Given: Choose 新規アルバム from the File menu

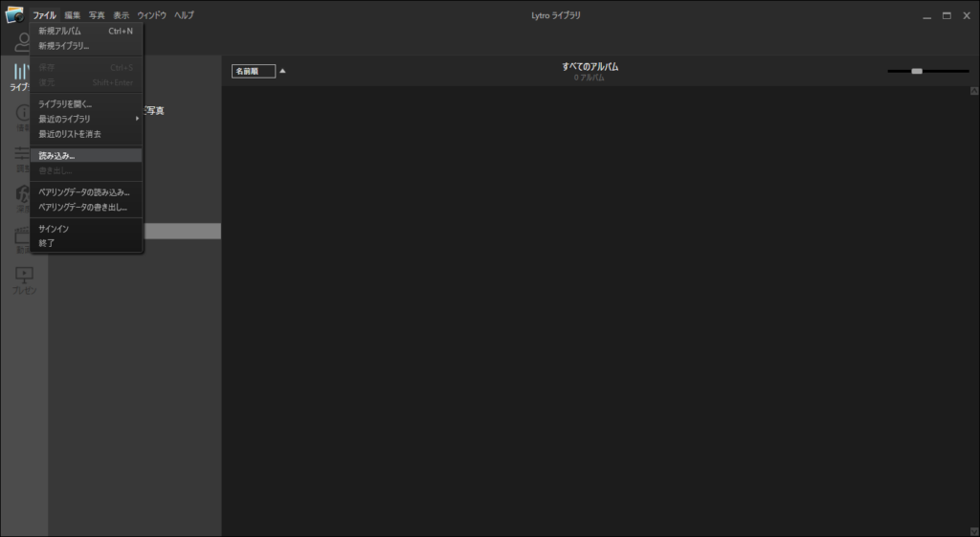Looking at the screenshot, I should tap(86, 31).
